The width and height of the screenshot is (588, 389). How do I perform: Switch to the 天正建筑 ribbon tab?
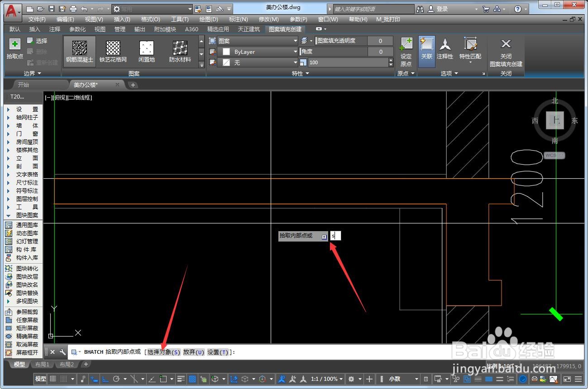[249, 29]
